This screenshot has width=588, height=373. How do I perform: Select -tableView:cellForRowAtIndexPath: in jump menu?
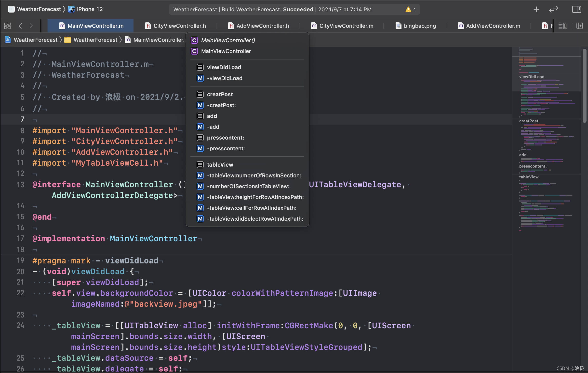(252, 208)
